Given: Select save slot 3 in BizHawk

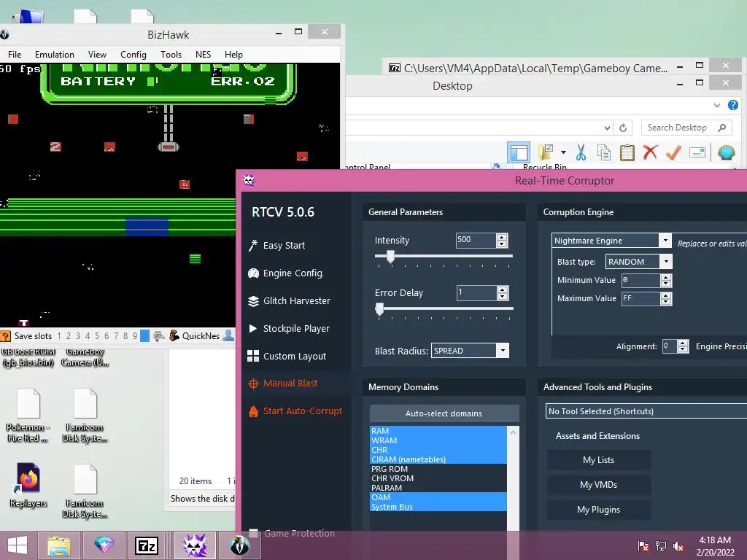Looking at the screenshot, I should pyautogui.click(x=78, y=336).
